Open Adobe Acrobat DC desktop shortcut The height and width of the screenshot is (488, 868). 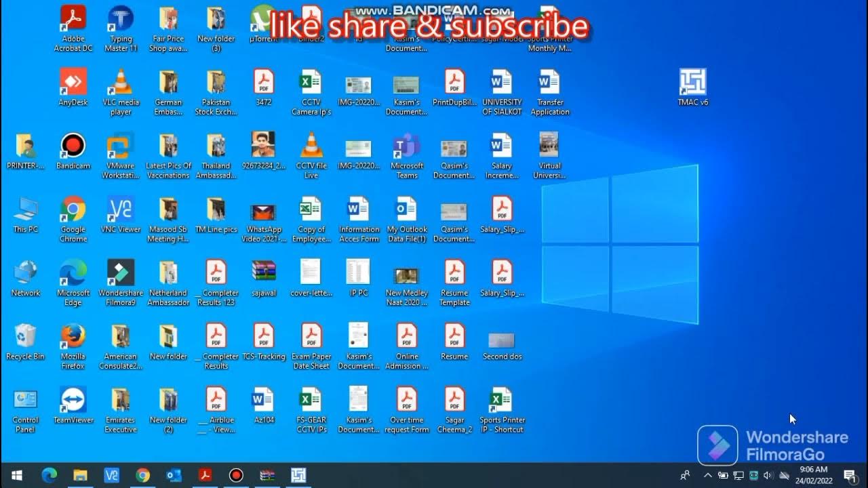coord(73,28)
